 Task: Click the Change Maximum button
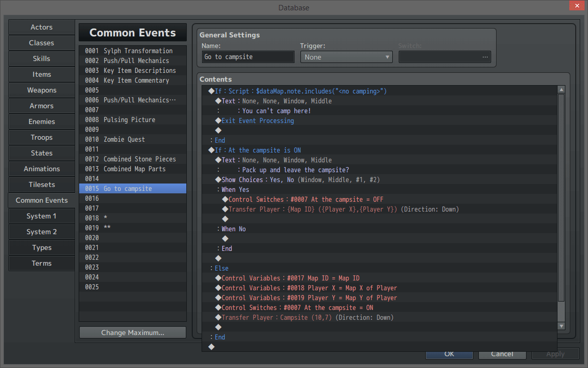133,333
